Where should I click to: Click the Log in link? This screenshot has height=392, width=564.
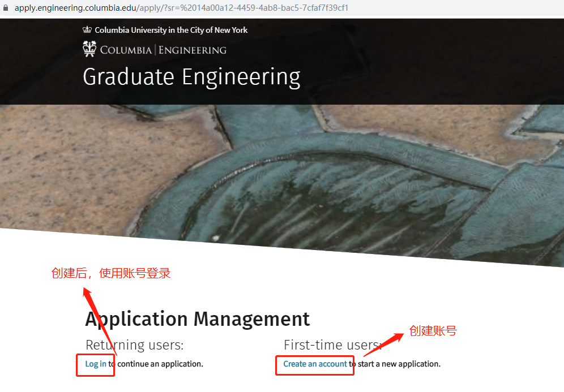pyautogui.click(x=96, y=364)
